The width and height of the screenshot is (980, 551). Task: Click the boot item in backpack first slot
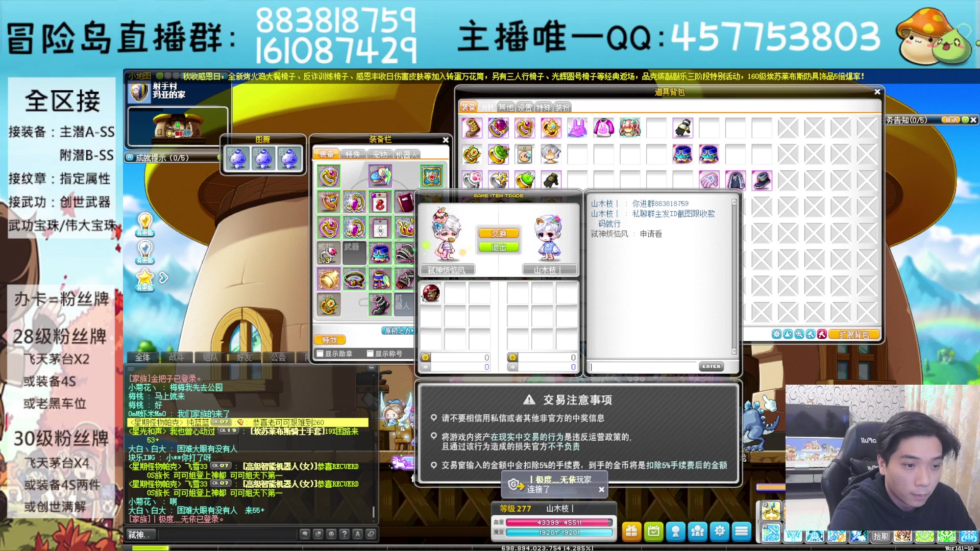click(472, 128)
